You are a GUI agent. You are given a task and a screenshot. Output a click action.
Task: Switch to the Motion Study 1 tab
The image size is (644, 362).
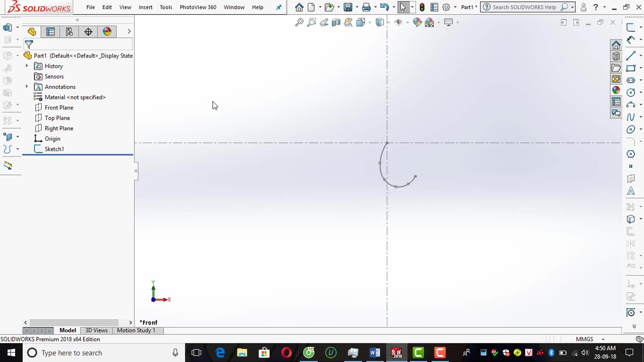pos(136,330)
